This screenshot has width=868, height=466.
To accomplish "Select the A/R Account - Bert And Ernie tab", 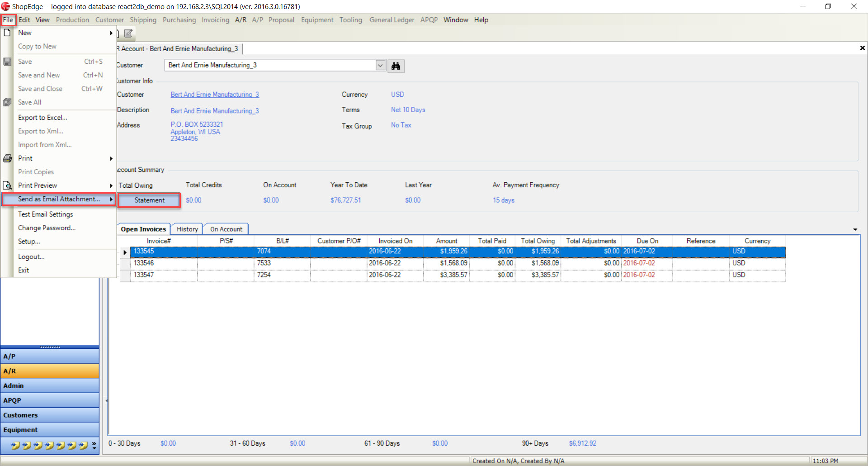I will pyautogui.click(x=179, y=48).
